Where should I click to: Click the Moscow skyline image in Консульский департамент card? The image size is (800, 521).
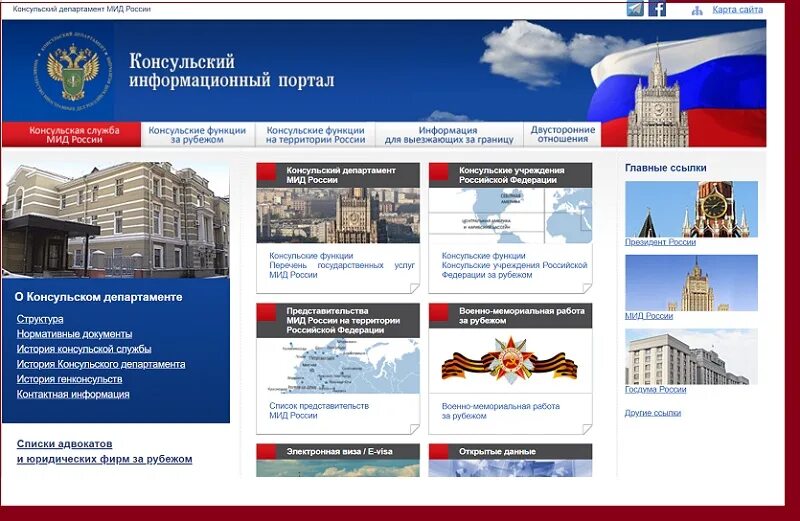click(x=338, y=215)
